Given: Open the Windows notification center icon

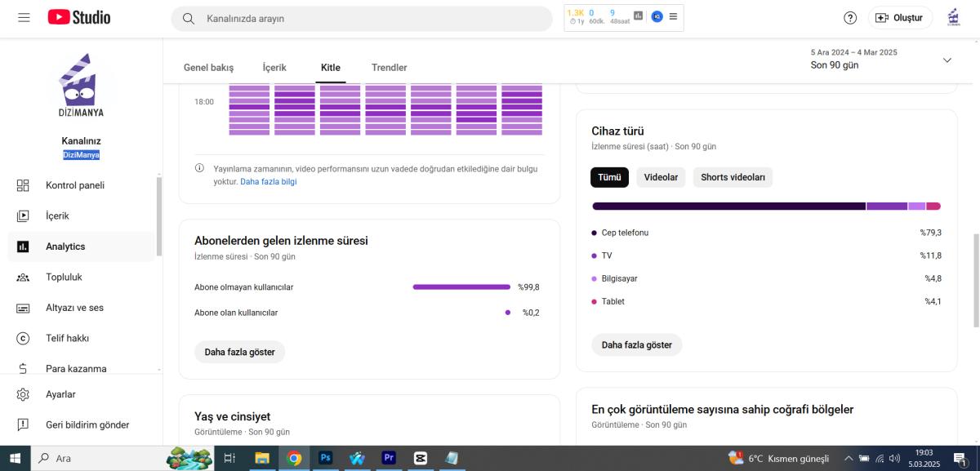Looking at the screenshot, I should [x=960, y=459].
